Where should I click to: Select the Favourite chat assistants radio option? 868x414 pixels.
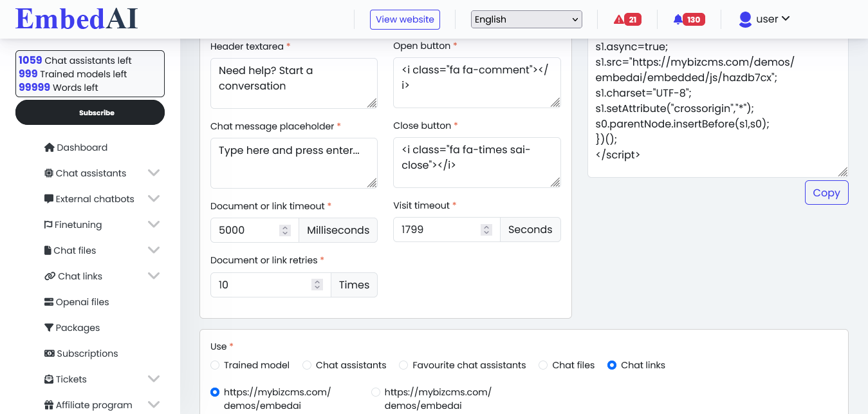click(403, 365)
